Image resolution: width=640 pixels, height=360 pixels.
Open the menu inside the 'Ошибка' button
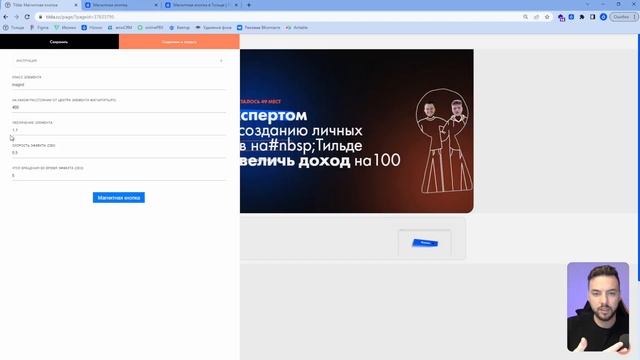634,17
